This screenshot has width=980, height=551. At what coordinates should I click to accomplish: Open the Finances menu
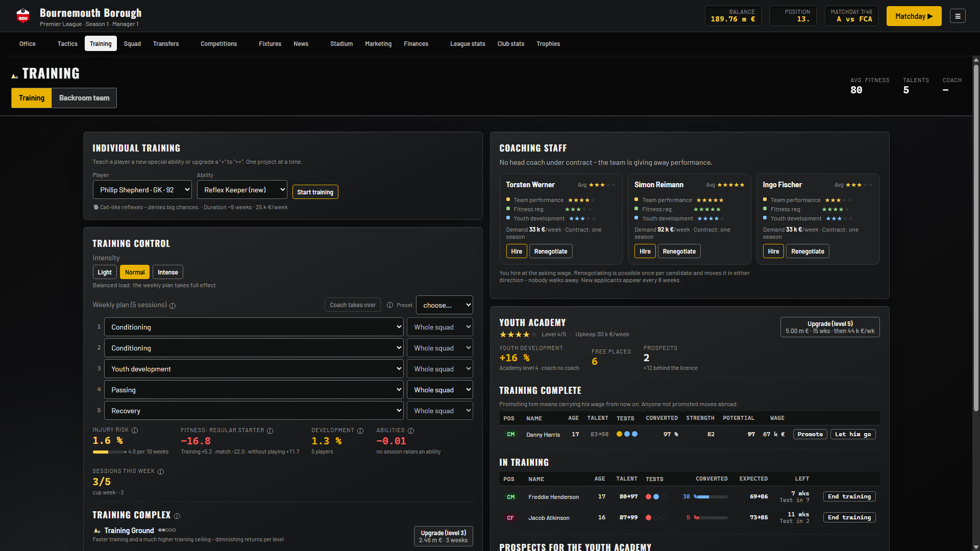click(x=416, y=44)
